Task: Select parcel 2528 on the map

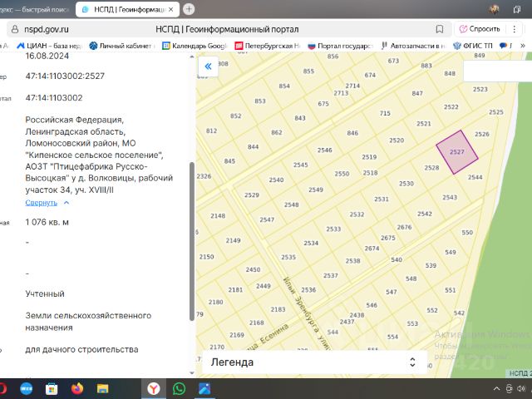Action: [431, 168]
